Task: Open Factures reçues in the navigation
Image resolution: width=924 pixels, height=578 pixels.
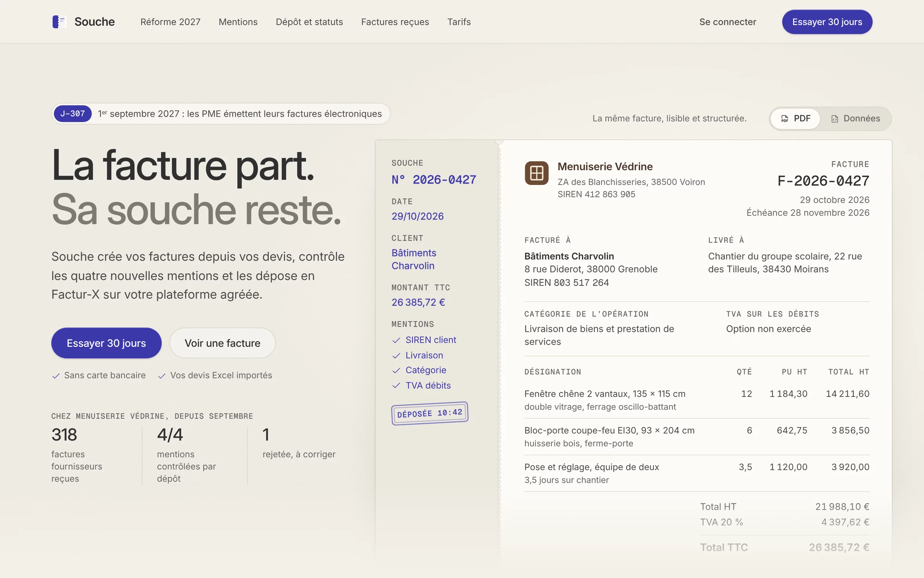Action: [395, 22]
